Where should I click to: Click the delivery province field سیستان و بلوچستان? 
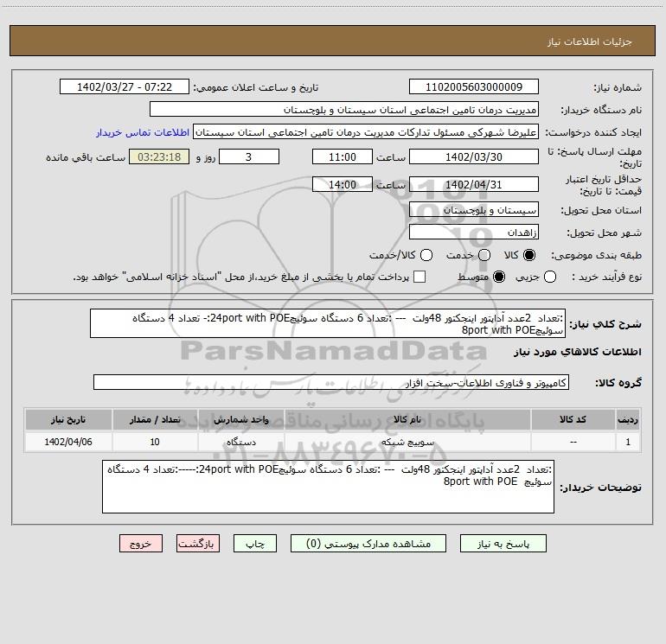pos(474,210)
